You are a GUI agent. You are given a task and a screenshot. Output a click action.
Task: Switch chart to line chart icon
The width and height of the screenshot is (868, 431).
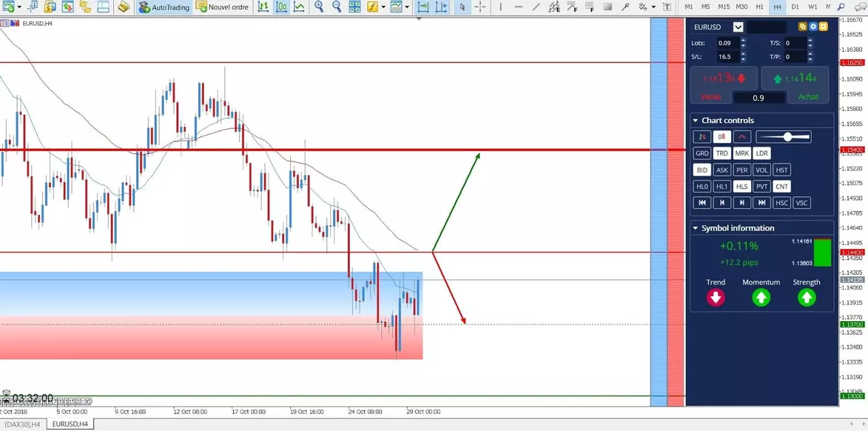point(298,7)
